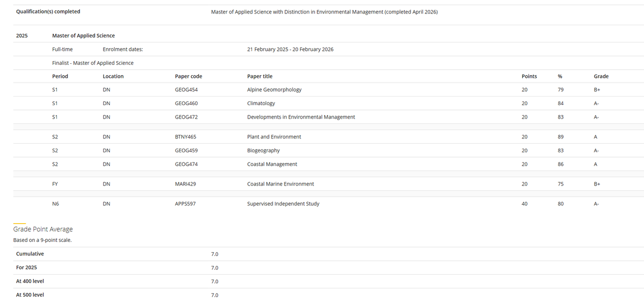Screen dimensions: 644x302
Task: Select the 7.0 value for Cumulative GPA
Action: click(x=215, y=254)
